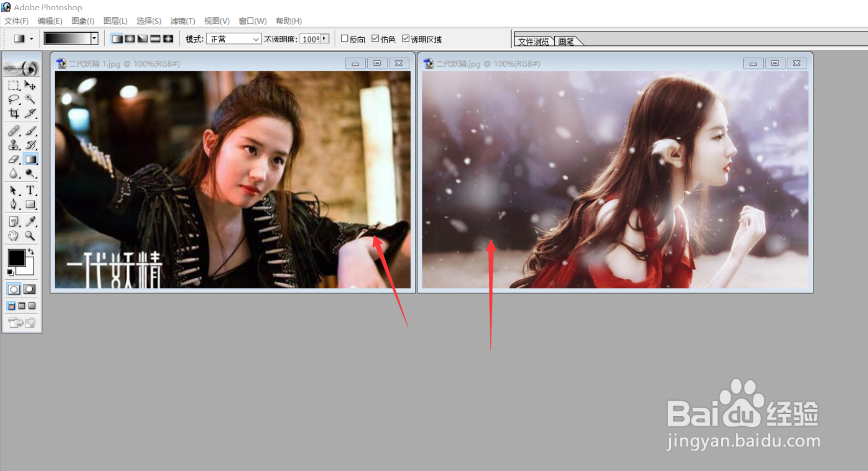
Task: Toggle the 仿色 (Dither) checkbox
Action: [x=375, y=38]
